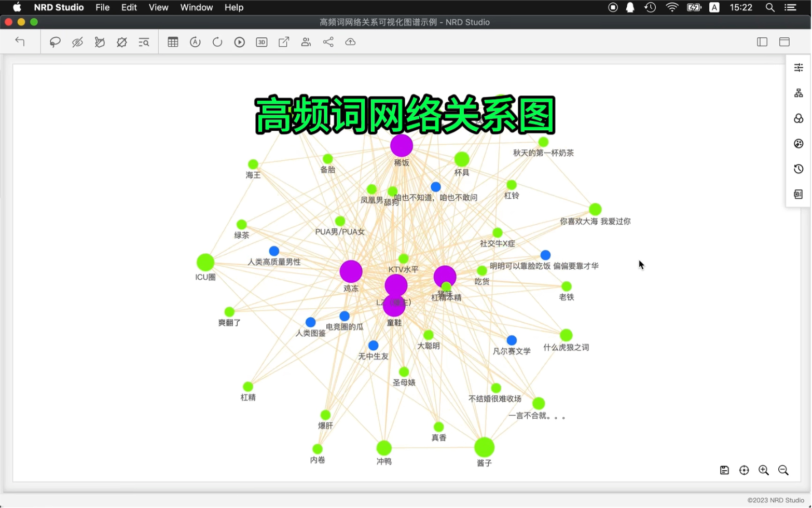Open the Window menu
Screen dimensions: 812x508
[196, 7]
